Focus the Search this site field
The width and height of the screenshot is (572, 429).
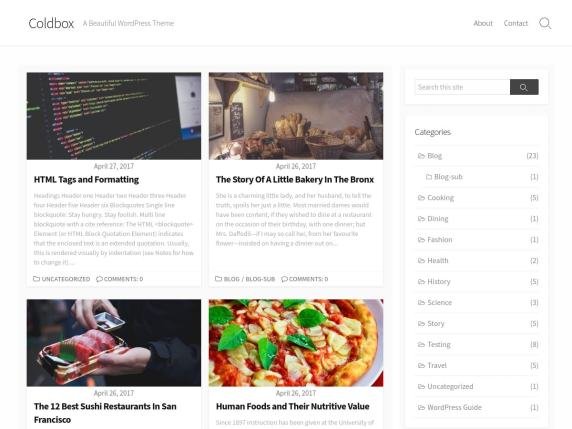pos(463,87)
